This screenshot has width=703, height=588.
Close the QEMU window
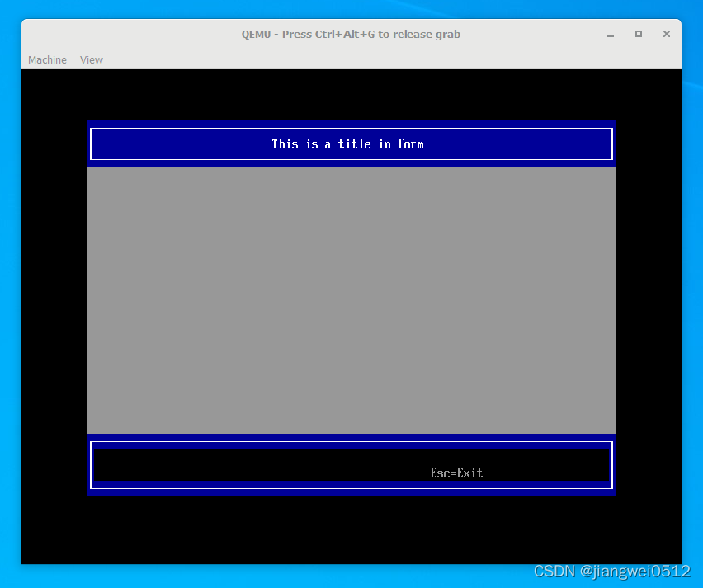point(667,34)
